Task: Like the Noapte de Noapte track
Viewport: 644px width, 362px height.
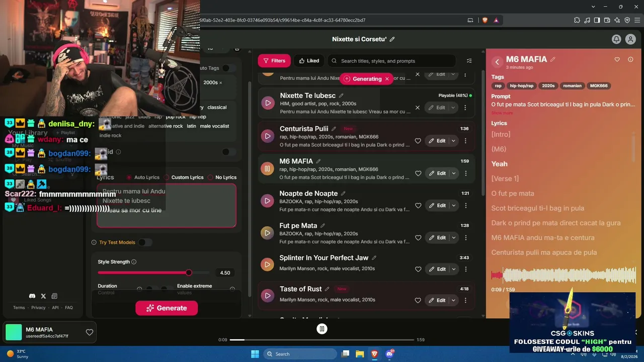Action: (x=418, y=206)
